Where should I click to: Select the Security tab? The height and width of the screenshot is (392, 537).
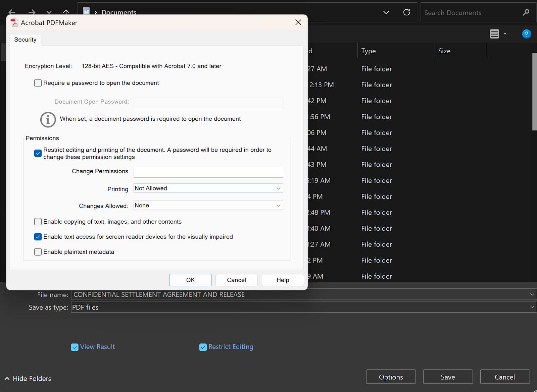[25, 40]
